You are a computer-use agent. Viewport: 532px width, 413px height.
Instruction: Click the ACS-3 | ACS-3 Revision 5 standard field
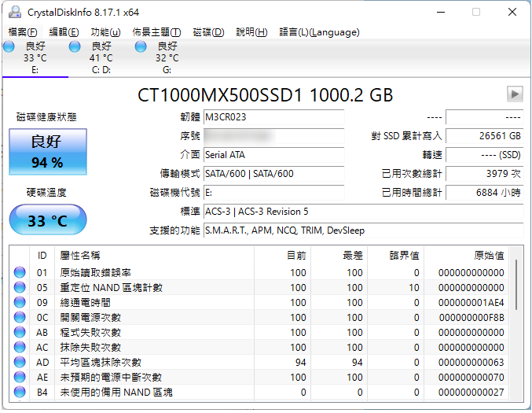click(x=363, y=212)
